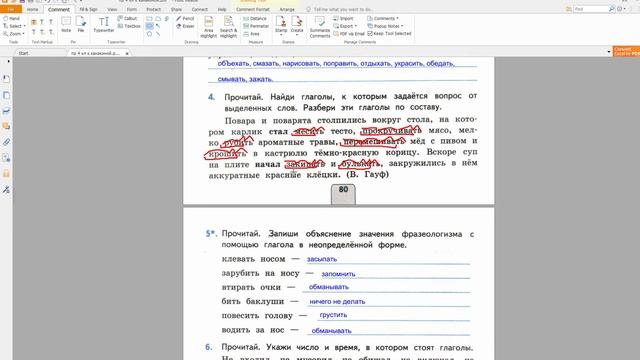The image size is (640, 360).
Task: Click Import comments
Action: tap(343, 18)
